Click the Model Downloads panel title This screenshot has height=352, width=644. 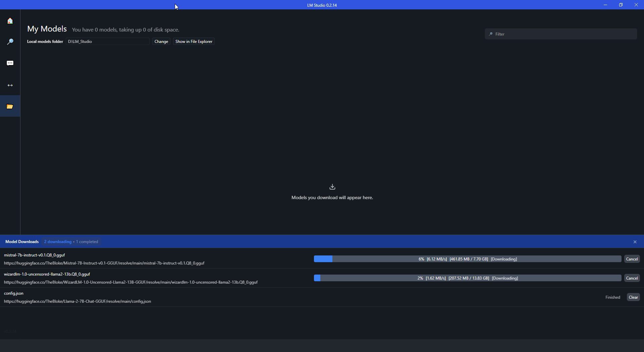22,242
